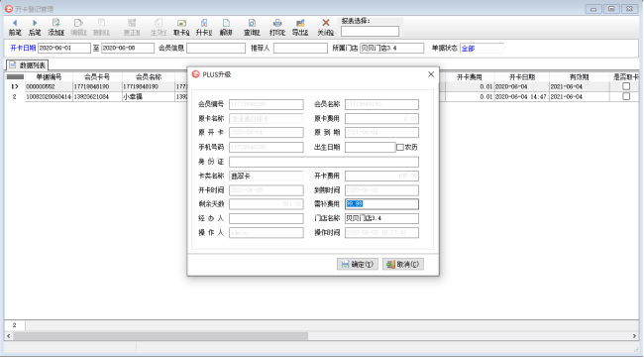Open the 门店名称 field in the dialog
This screenshot has width=644, height=358.
coord(381,218)
